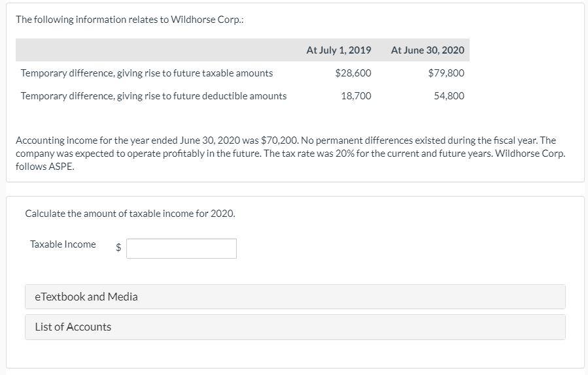Open the eTextbook and Media section
Screen dimensions: 588x375
(295, 297)
